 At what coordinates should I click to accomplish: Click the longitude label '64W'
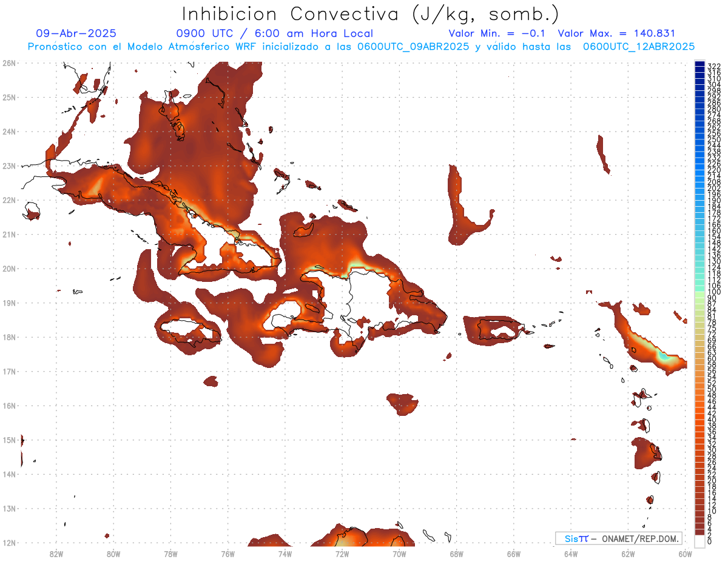click(571, 554)
